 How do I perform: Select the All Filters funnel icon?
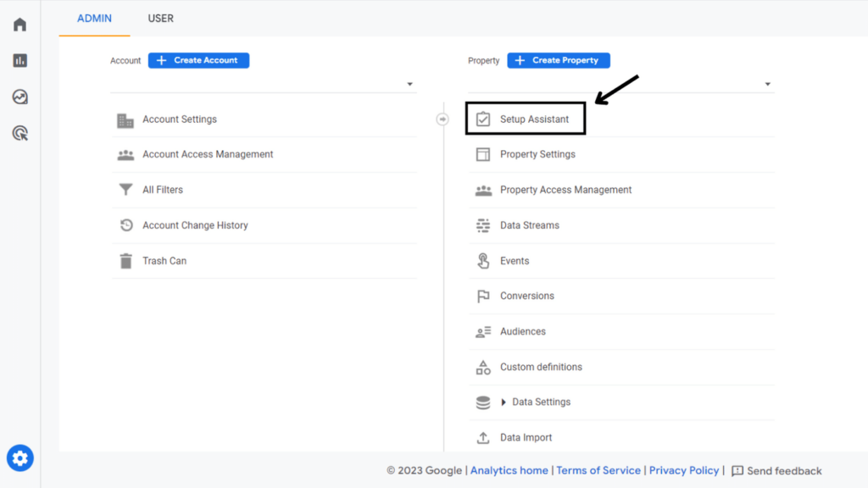pyautogui.click(x=125, y=189)
